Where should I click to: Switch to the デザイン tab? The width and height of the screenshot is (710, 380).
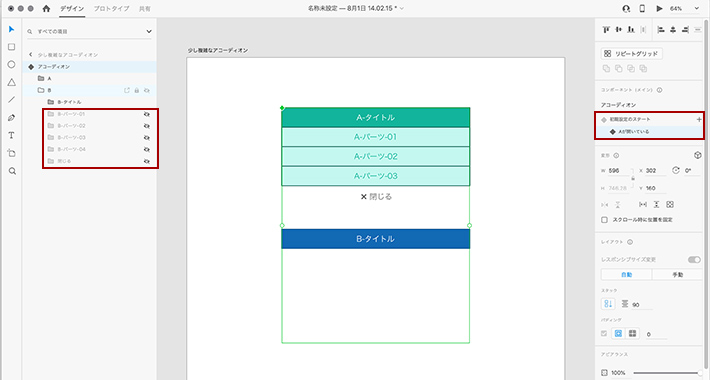coord(72,9)
